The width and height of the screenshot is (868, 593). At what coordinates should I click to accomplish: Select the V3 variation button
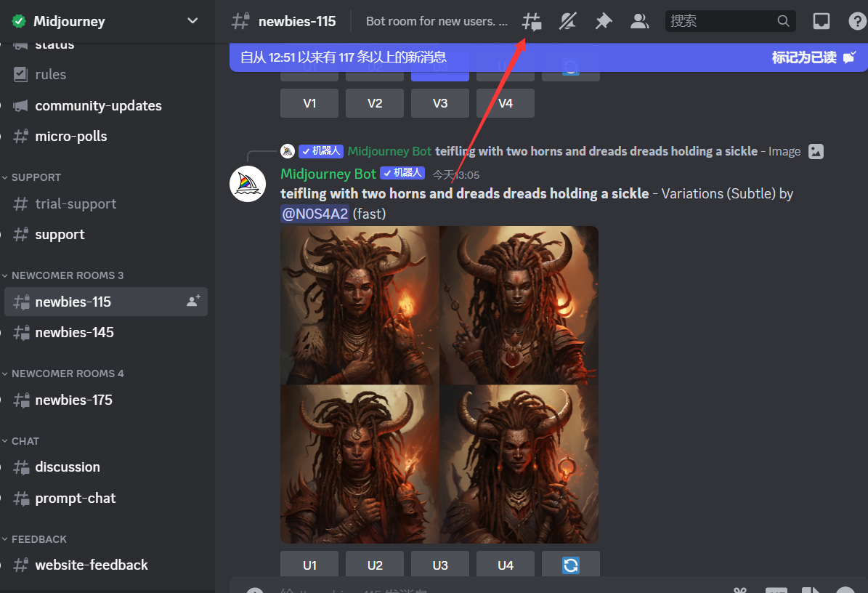click(x=440, y=103)
